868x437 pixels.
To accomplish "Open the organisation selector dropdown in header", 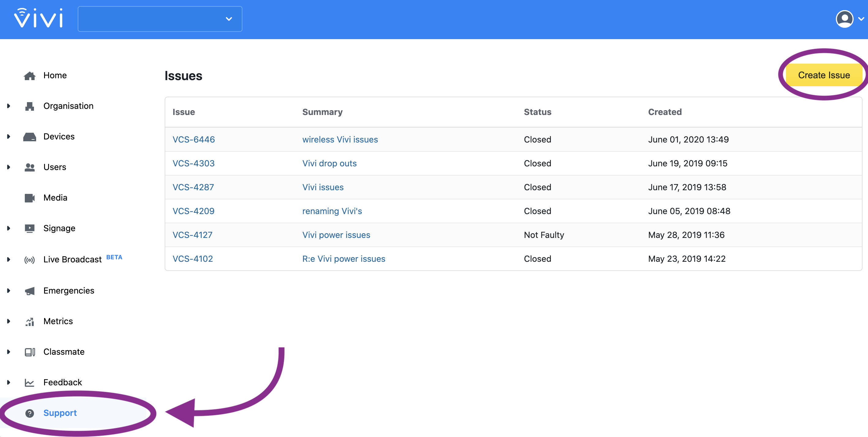I will click(x=160, y=19).
